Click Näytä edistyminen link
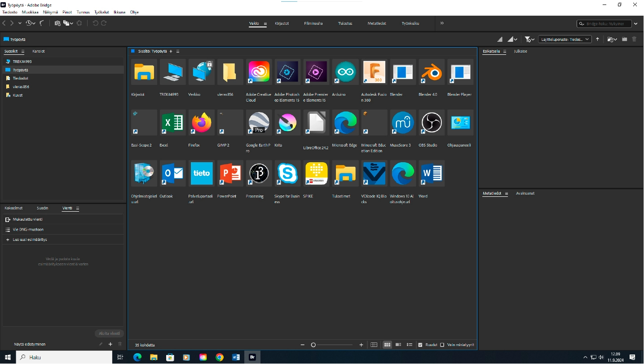 coord(30,344)
